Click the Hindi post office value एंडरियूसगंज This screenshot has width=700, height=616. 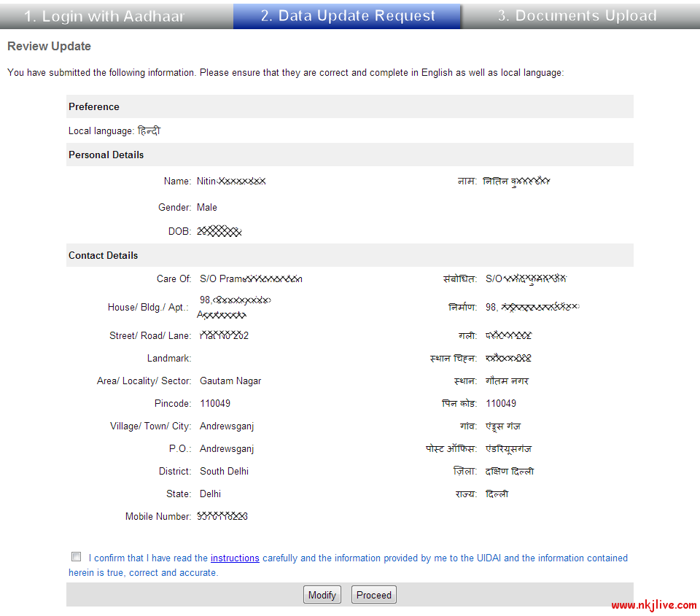(508, 449)
